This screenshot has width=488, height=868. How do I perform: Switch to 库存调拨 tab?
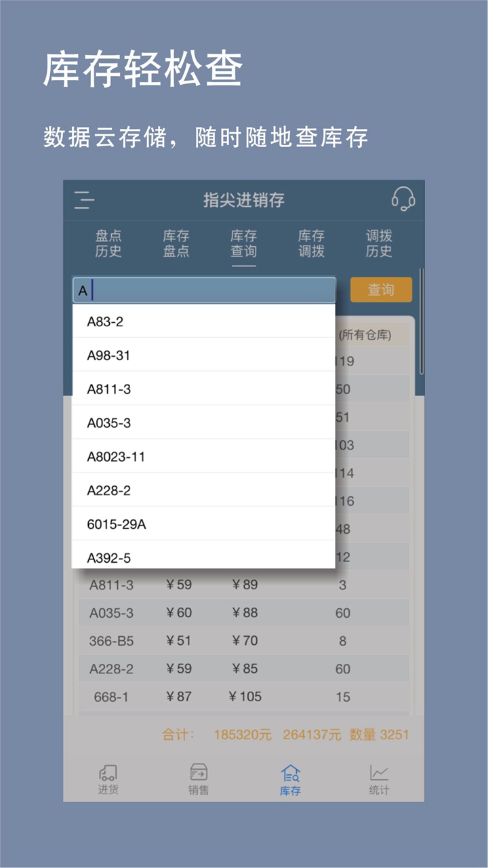pyautogui.click(x=312, y=243)
